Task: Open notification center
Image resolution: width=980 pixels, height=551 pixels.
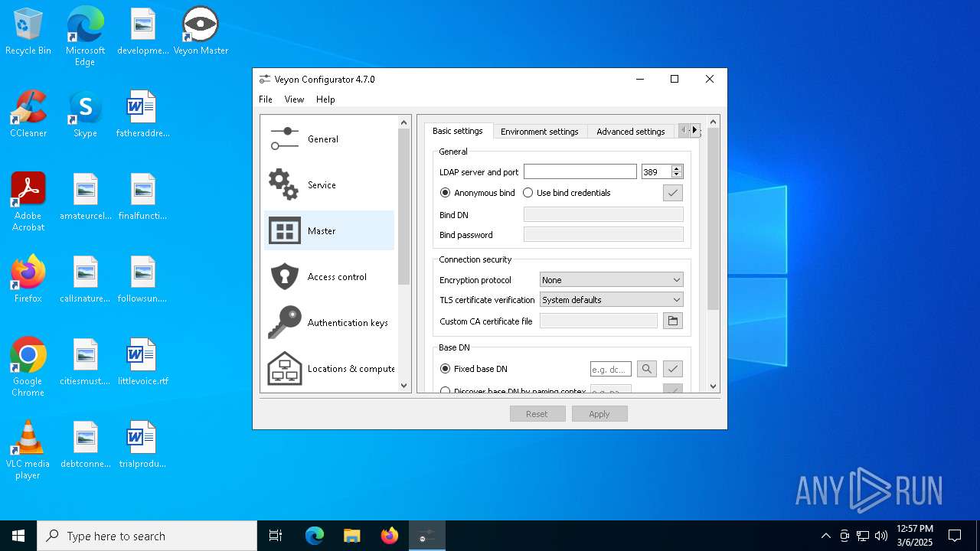Action: tap(955, 536)
